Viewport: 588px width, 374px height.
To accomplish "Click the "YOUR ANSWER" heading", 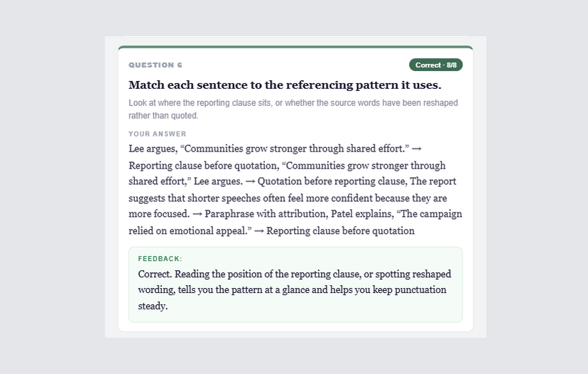I will 158,134.
